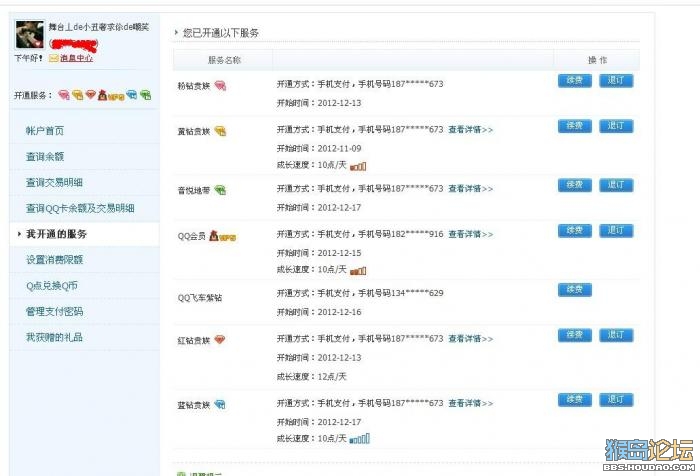
Task: Click the green diamond icon in 音悦地带 row
Action: [221, 190]
